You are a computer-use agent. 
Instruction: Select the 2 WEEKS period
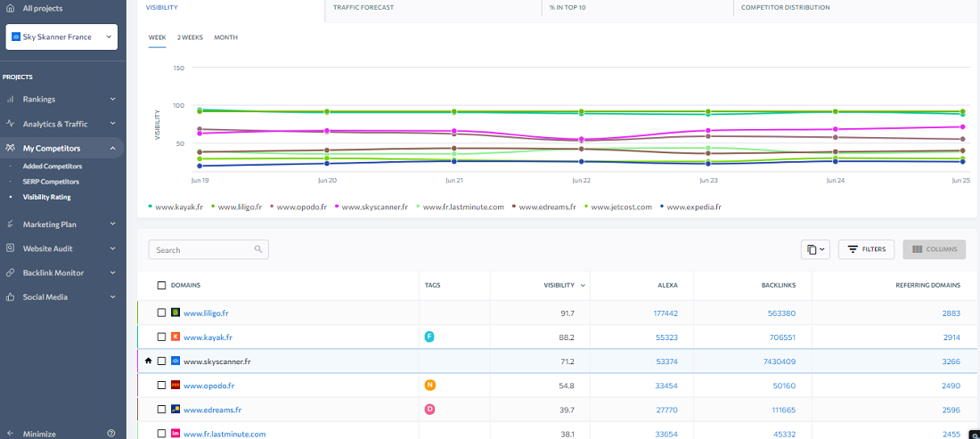point(190,37)
